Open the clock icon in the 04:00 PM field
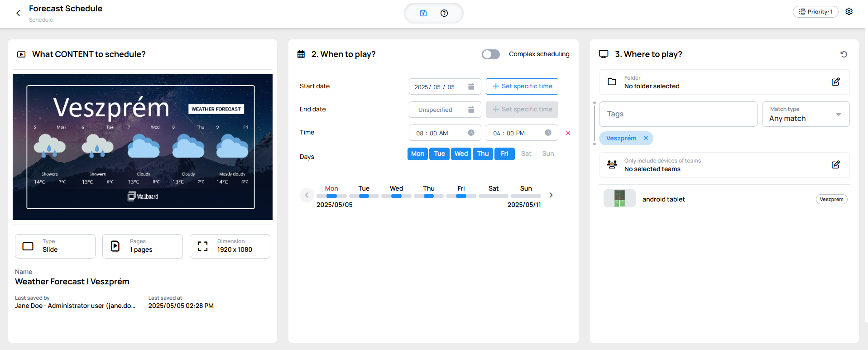Image resolution: width=868 pixels, height=350 pixels. (548, 133)
